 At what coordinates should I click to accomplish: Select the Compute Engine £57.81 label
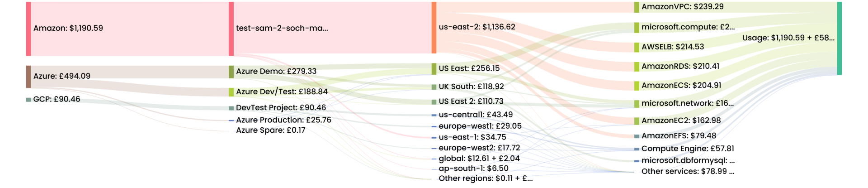pos(688,149)
